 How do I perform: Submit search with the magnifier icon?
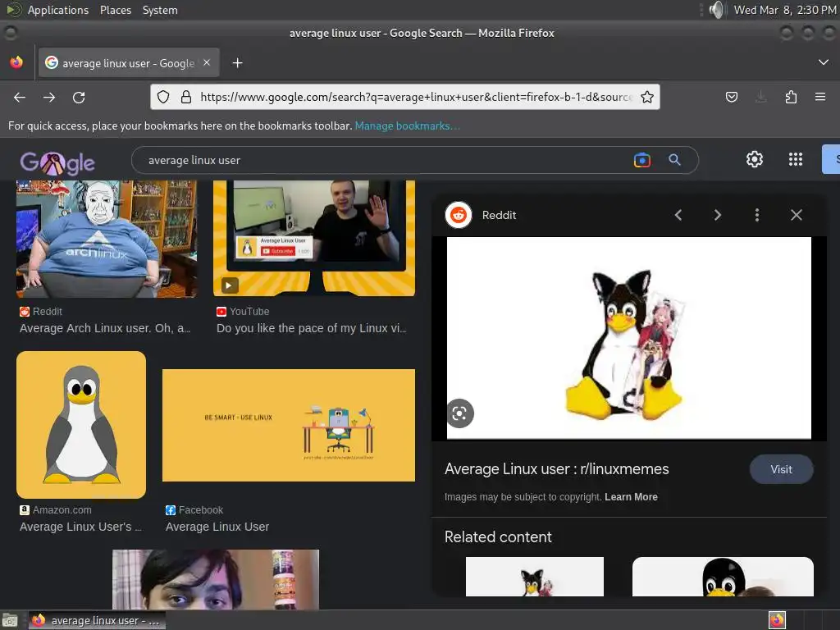pyautogui.click(x=674, y=160)
